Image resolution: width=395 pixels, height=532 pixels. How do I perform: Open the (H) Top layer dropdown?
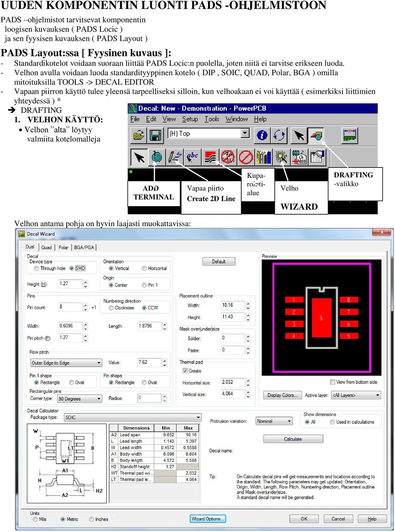[245, 133]
